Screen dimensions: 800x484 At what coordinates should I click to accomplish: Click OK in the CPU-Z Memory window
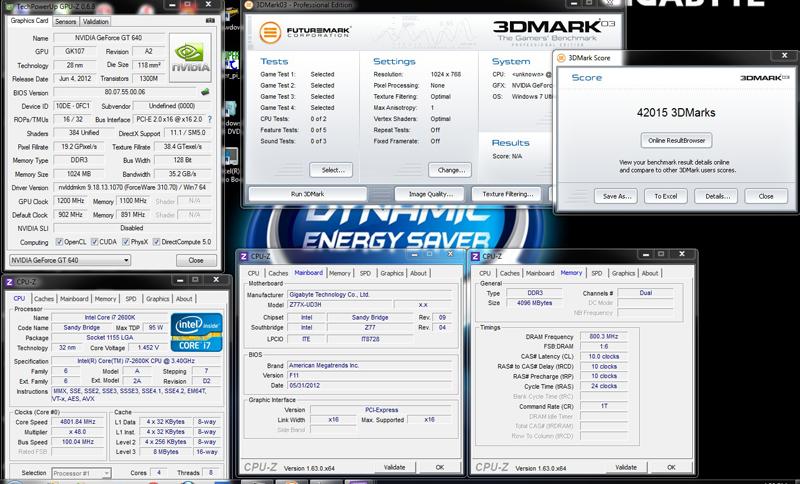(671, 467)
